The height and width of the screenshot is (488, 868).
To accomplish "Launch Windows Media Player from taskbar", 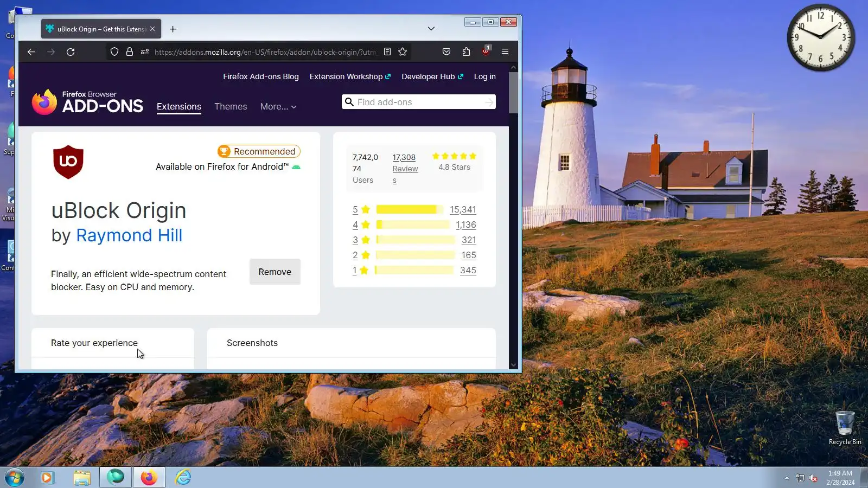I will 47,478.
